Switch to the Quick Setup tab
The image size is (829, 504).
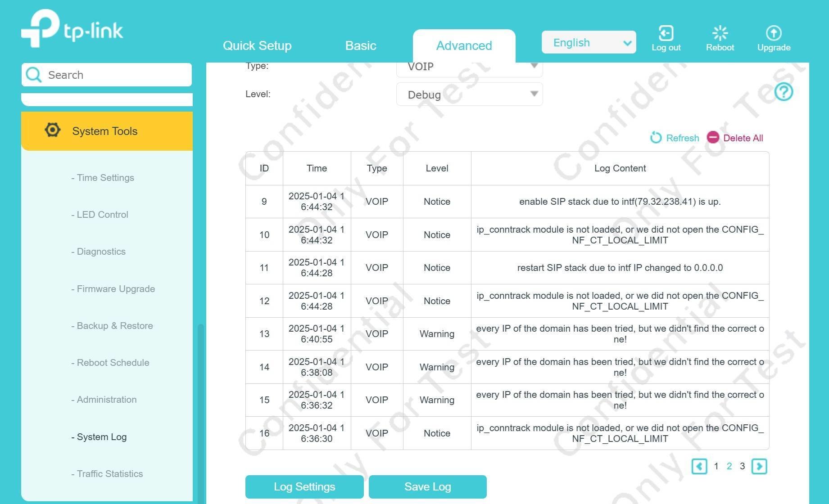[x=257, y=45]
